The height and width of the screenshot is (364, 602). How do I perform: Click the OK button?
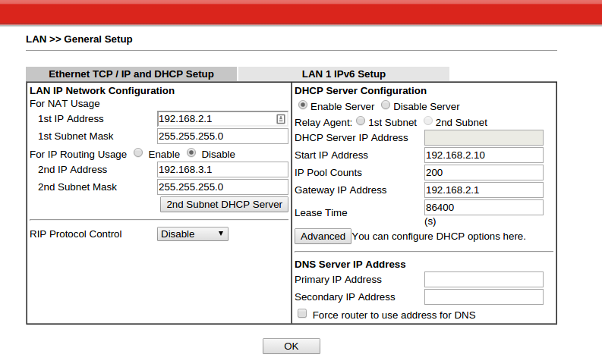(x=292, y=347)
